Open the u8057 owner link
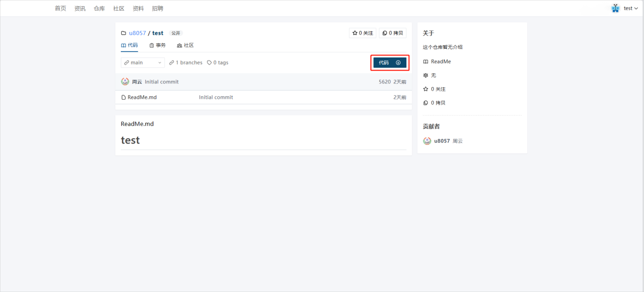This screenshot has height=292, width=644. point(137,33)
